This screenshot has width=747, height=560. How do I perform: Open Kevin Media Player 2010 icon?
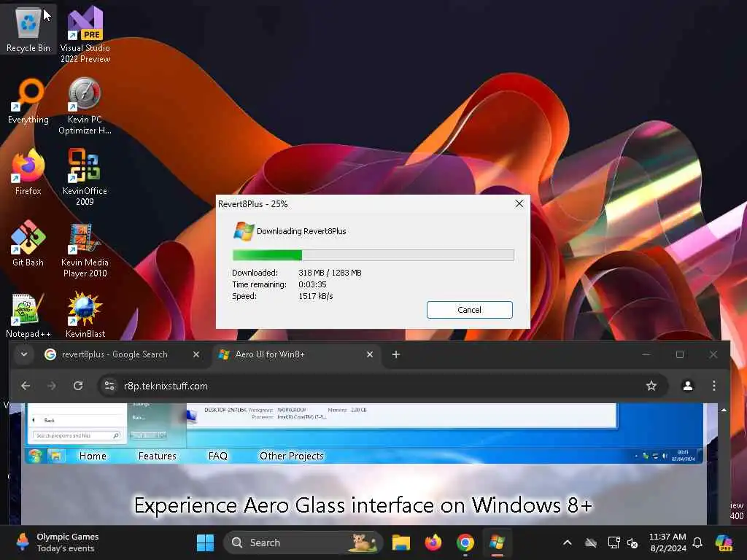pyautogui.click(x=85, y=251)
